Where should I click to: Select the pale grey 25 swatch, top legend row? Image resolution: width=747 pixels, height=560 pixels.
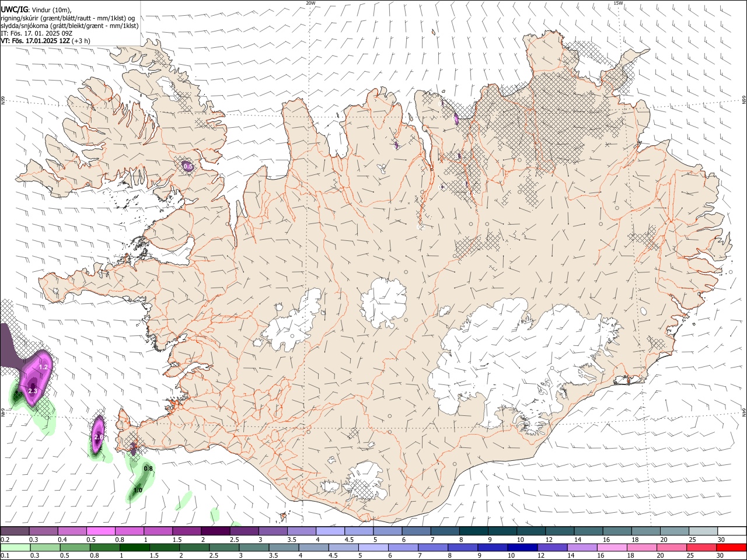tap(704, 531)
